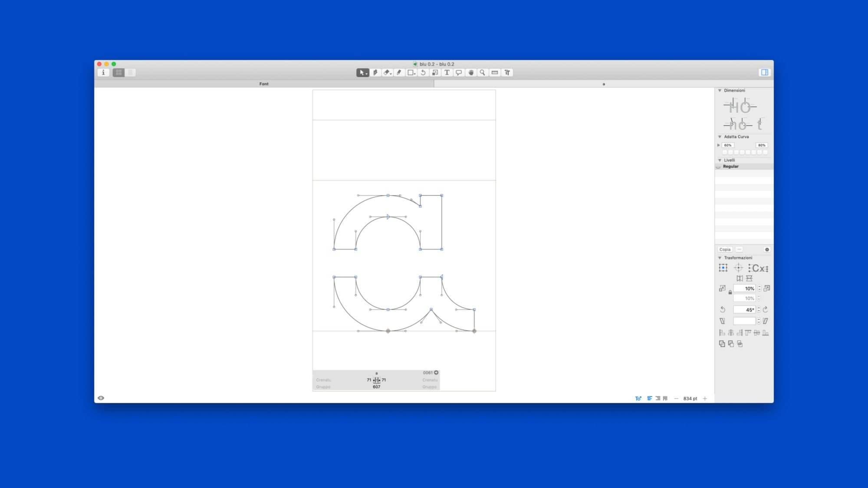Mirror selection horizontally in Trasformazioni
Image resolution: width=868 pixels, height=488 pixels.
point(740,278)
